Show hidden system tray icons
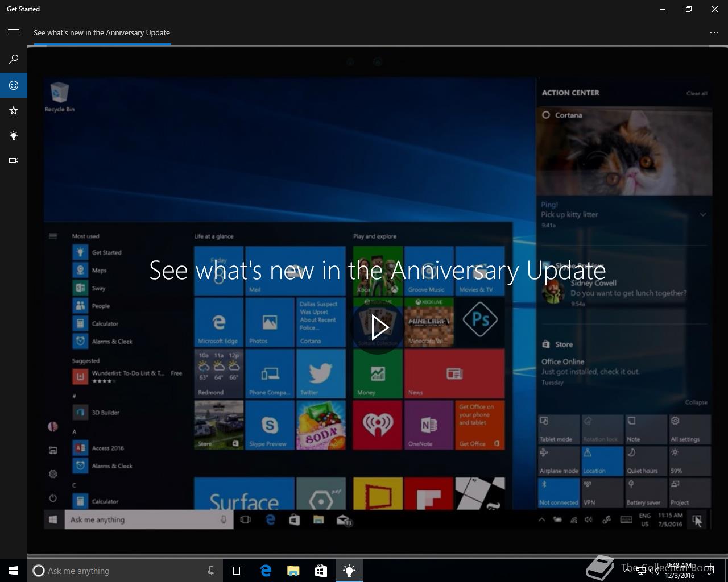This screenshot has width=728, height=582. pos(627,571)
